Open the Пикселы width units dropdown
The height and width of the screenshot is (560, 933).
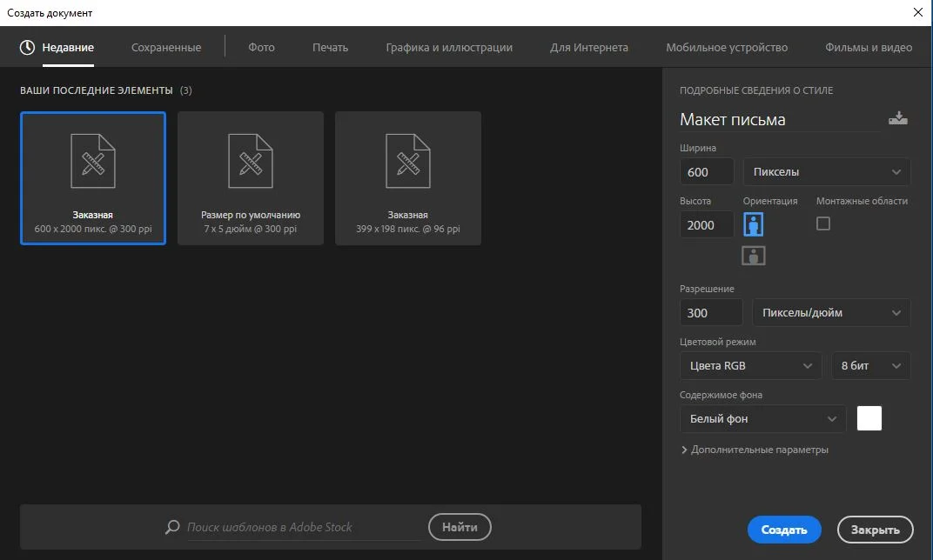(826, 172)
